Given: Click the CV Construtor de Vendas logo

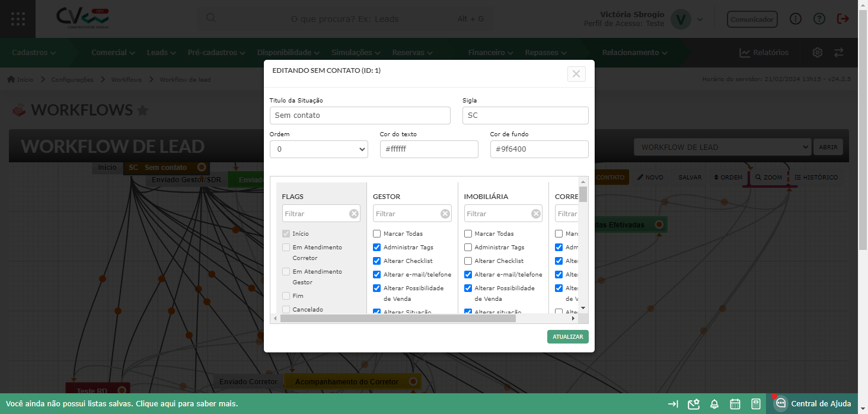Looking at the screenshot, I should click(83, 18).
